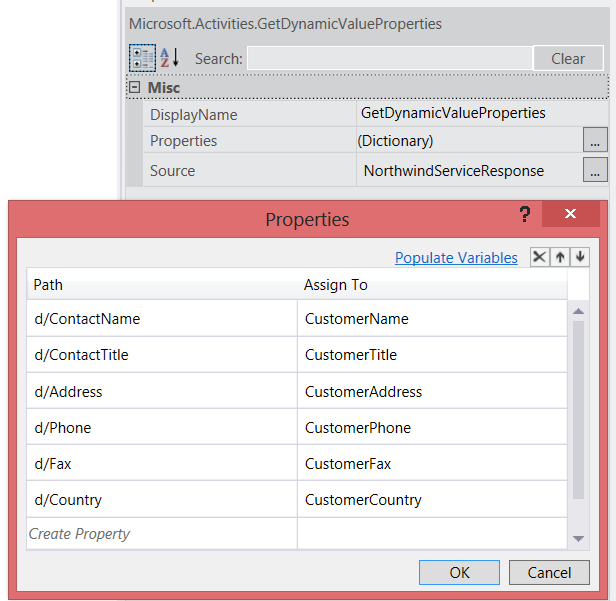This screenshot has height=601, width=616.
Task: Select d/Phone path cell
Action: point(162,427)
